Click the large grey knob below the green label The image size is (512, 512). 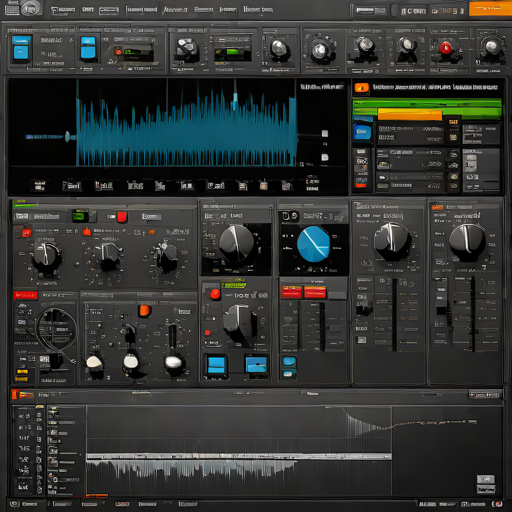239,323
